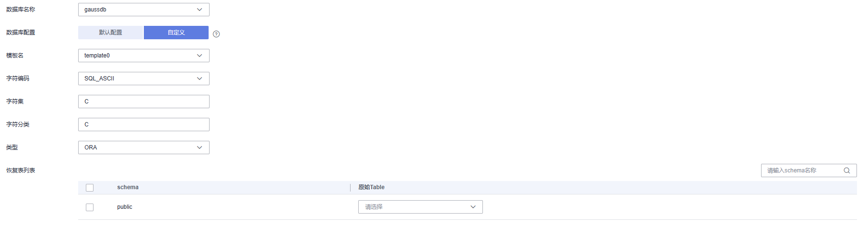Expand the 模板名 template0 dropdown
The width and height of the screenshot is (868, 227).
144,56
